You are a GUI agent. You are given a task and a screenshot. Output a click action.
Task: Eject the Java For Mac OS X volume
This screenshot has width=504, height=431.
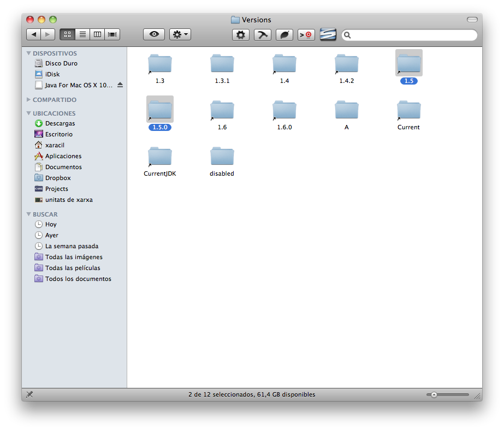click(x=120, y=85)
